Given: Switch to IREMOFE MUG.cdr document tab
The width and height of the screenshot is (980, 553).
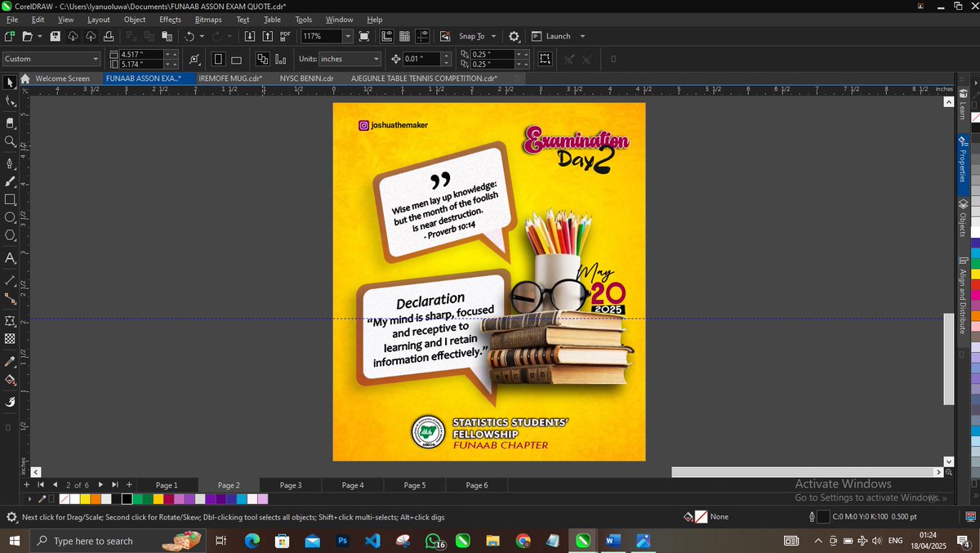Looking at the screenshot, I should (x=230, y=78).
